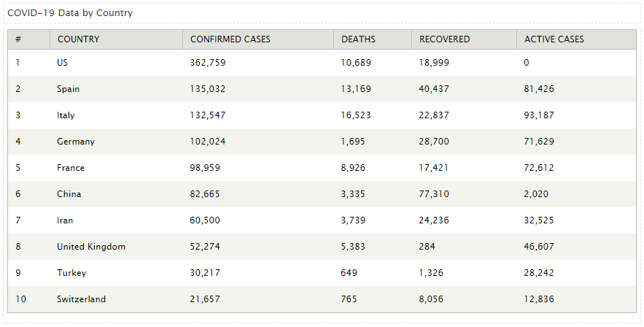Click the Iran row name
644x327 pixels.
click(x=65, y=220)
